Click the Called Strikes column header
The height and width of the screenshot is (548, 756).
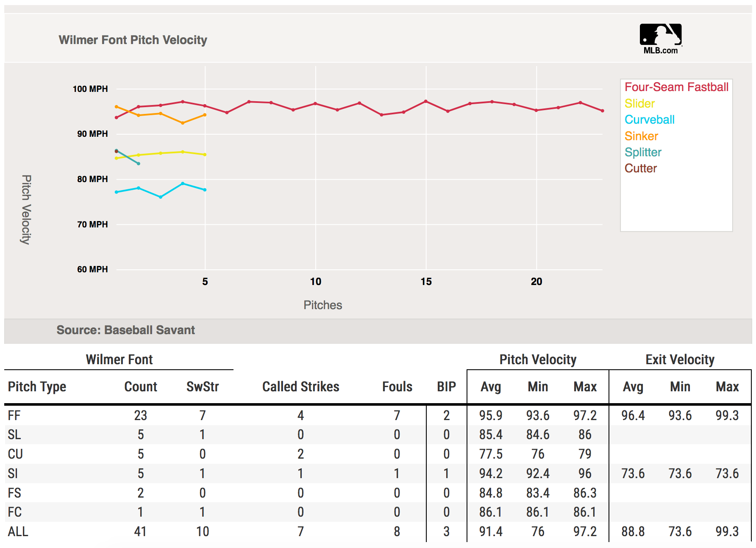300,387
